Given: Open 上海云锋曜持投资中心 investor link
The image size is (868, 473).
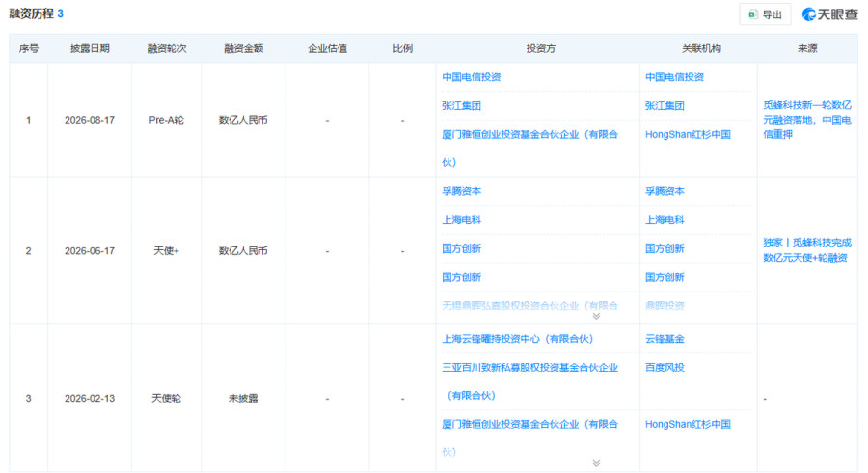Looking at the screenshot, I should coord(518,339).
